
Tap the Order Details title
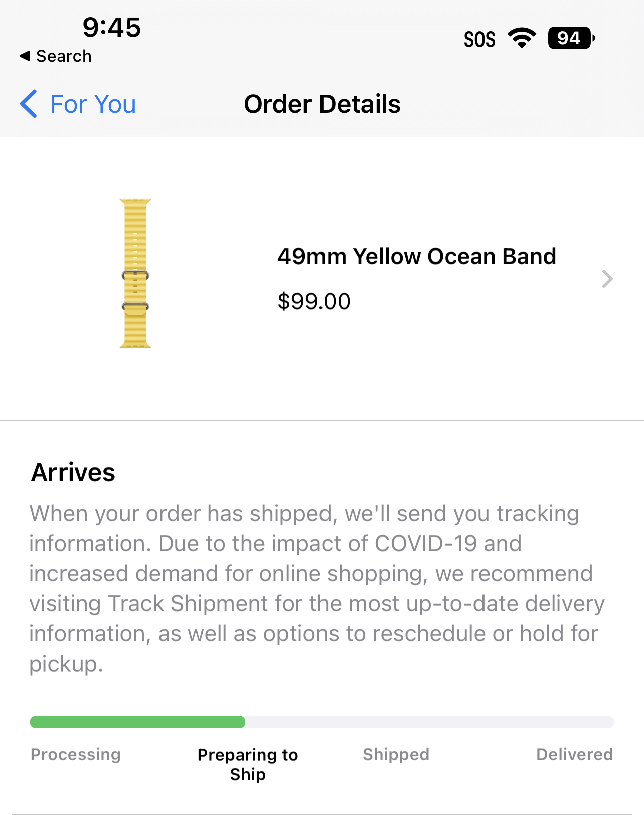[x=322, y=104]
